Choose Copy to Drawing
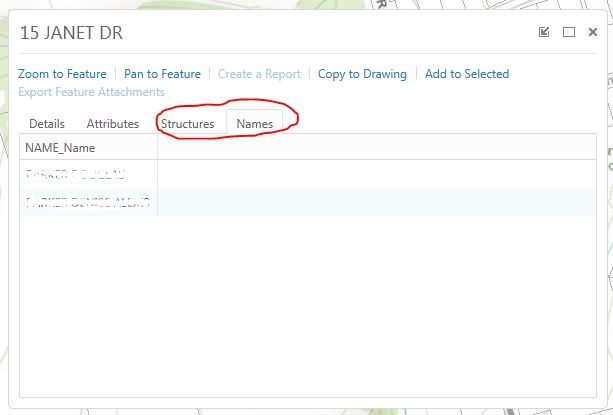 (x=362, y=74)
